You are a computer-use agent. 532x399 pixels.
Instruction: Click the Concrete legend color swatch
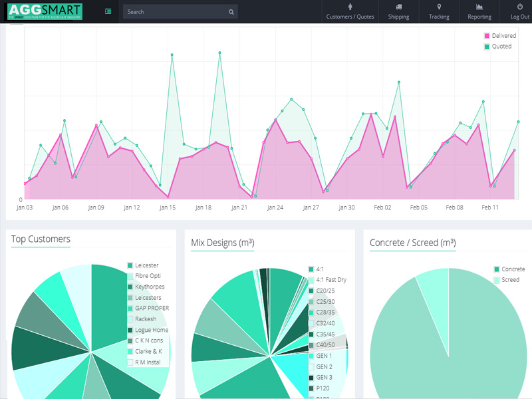(497, 269)
